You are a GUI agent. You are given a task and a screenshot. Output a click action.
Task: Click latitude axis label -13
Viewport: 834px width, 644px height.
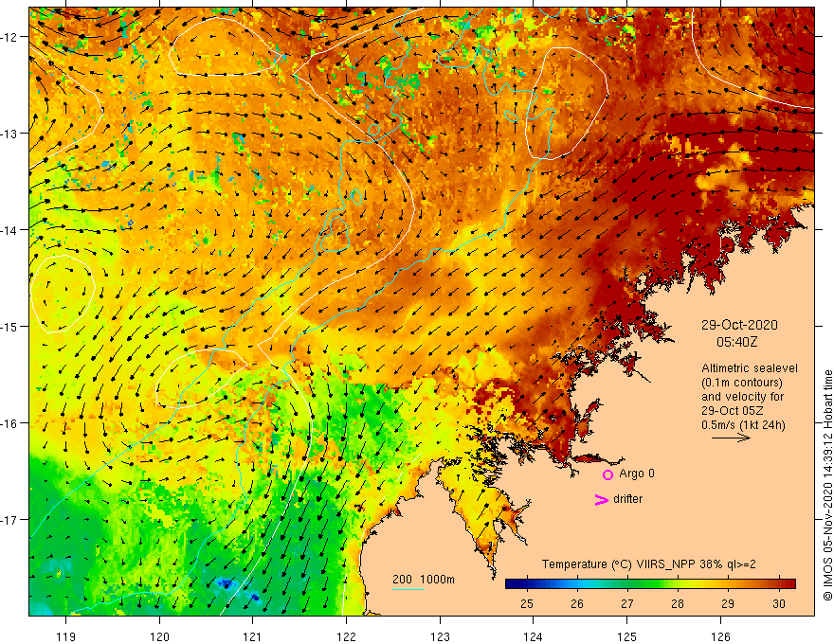10,134
